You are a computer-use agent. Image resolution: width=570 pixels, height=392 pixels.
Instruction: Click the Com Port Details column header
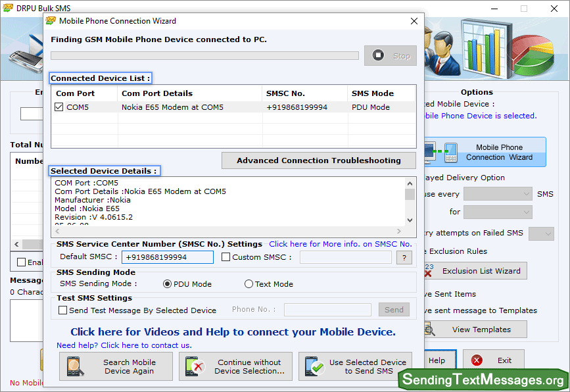(x=189, y=93)
